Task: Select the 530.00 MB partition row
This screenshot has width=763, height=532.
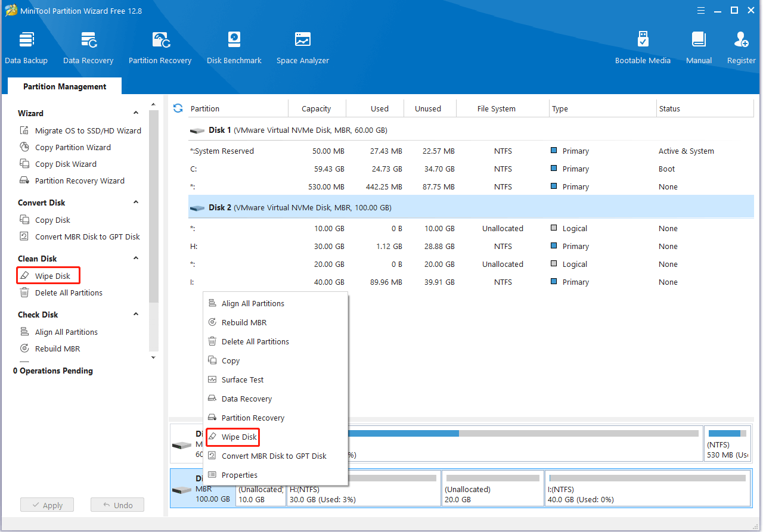Action: click(471, 186)
